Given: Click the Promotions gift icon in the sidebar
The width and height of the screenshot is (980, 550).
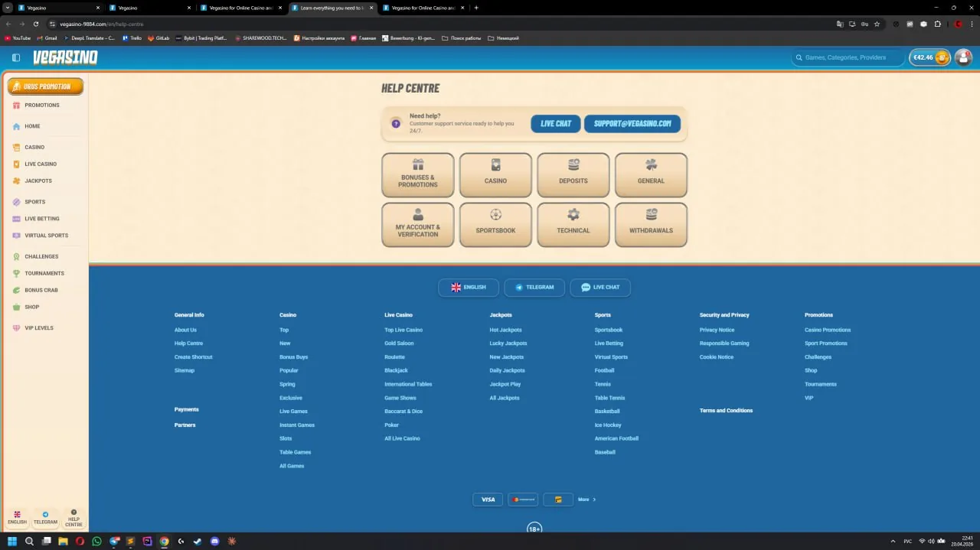Looking at the screenshot, I should [17, 105].
